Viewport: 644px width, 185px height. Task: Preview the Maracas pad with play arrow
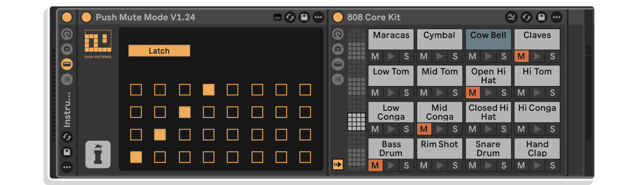coord(391,56)
